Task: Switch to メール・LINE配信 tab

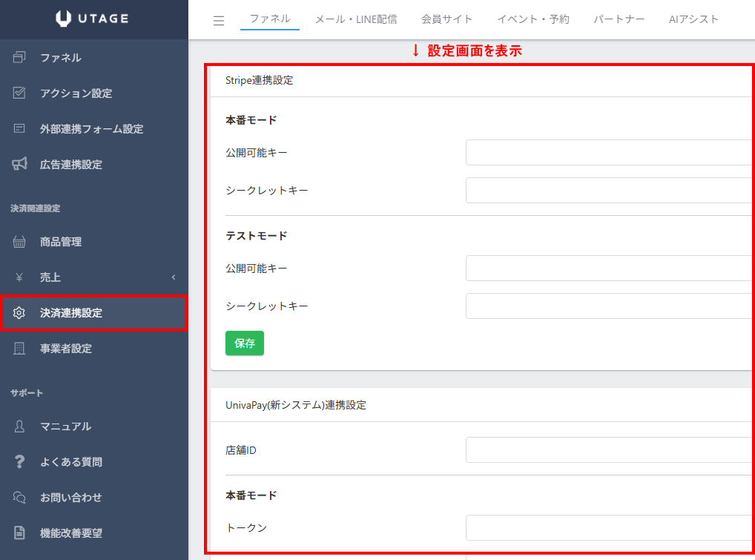Action: (x=356, y=19)
